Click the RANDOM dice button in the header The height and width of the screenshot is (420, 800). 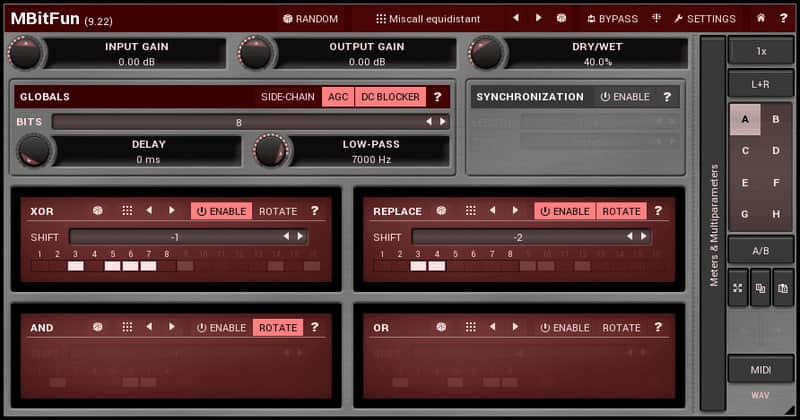pos(310,19)
